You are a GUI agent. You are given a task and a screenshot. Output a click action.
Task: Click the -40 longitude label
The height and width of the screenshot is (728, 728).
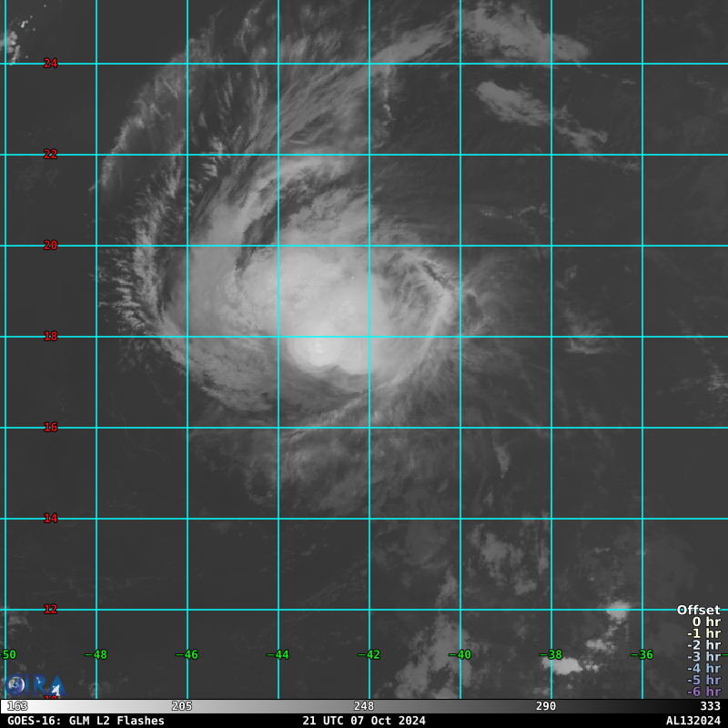coord(460,654)
